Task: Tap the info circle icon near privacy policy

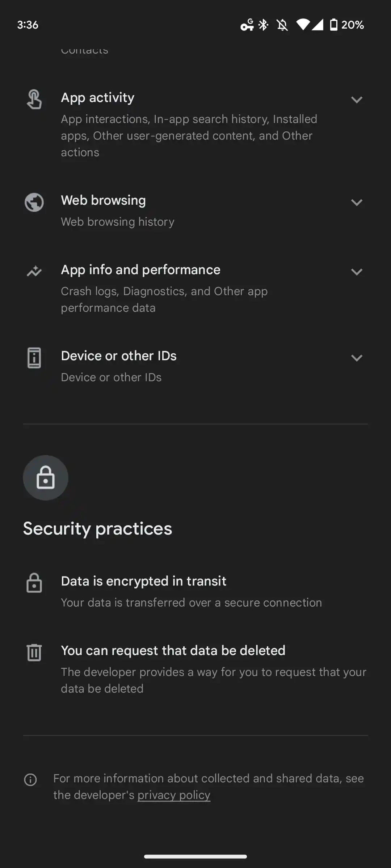Action: pos(30,779)
